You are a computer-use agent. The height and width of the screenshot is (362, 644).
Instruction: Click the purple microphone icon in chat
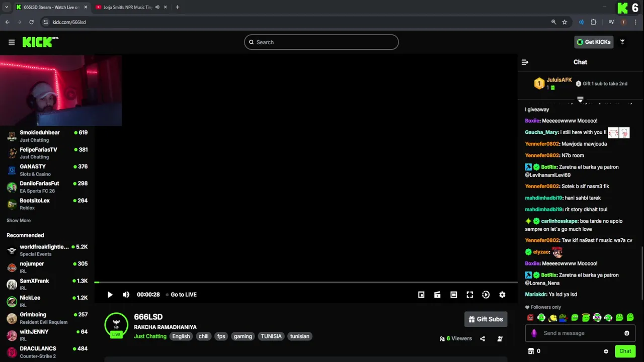534,333
